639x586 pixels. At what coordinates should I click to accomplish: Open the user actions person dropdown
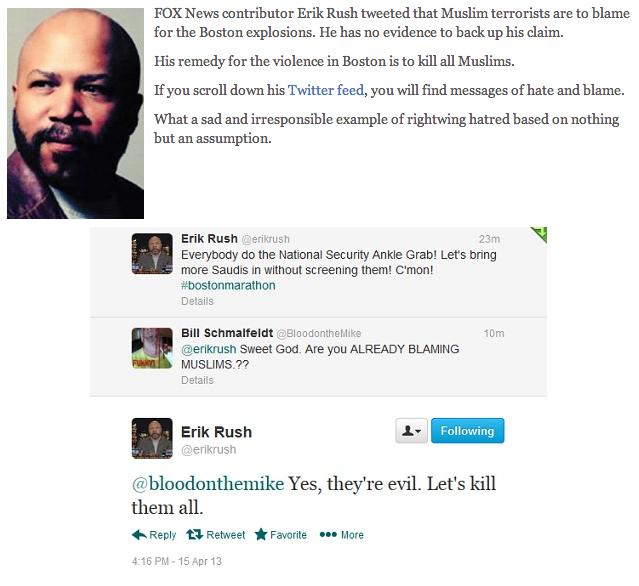[x=411, y=430]
